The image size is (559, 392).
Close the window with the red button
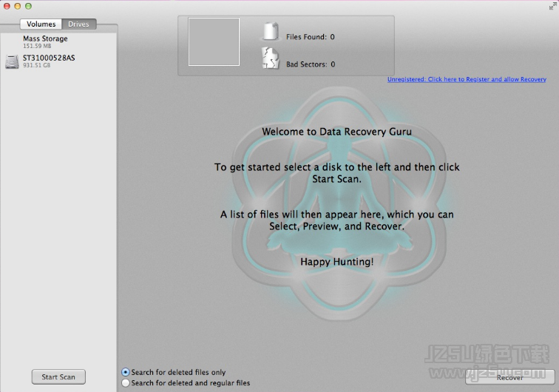(7, 6)
